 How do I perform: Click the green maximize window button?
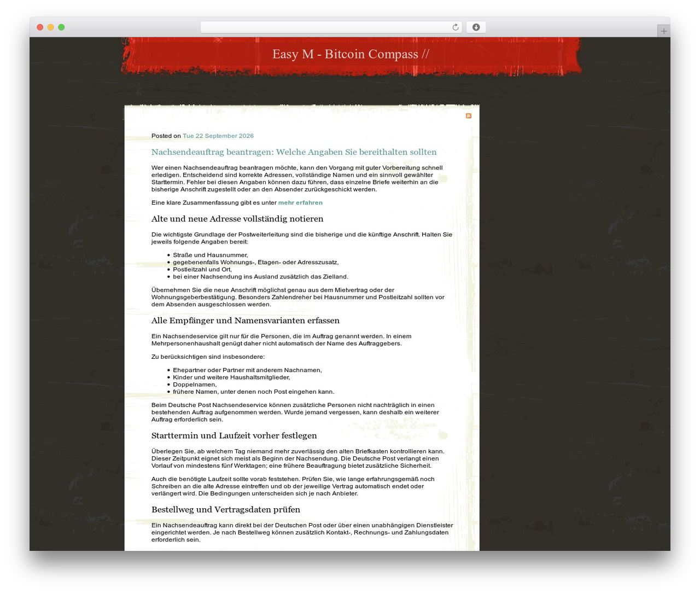[x=61, y=27]
